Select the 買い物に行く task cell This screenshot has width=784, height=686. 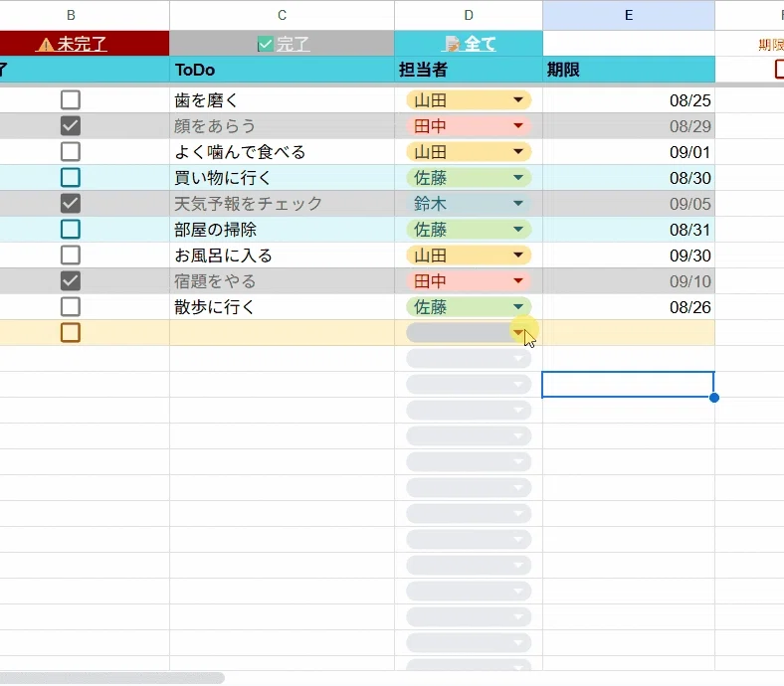click(x=282, y=177)
